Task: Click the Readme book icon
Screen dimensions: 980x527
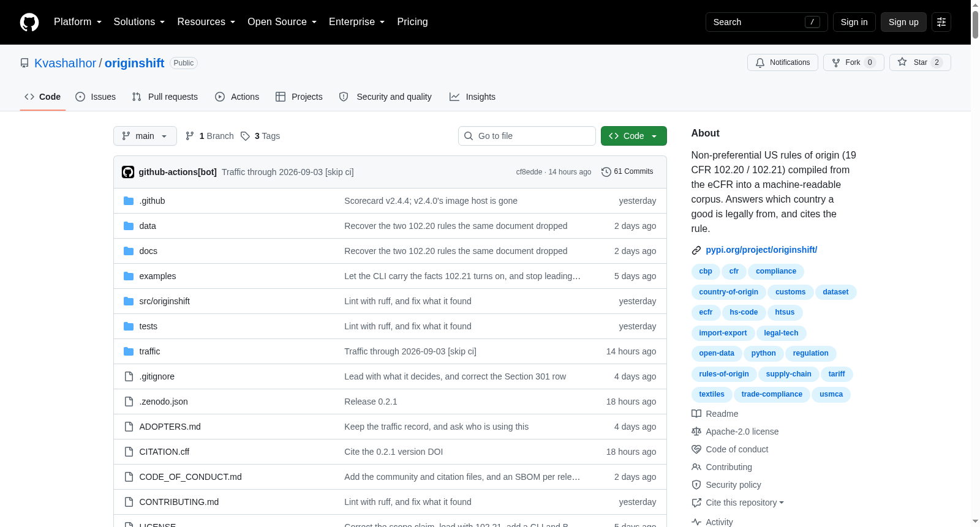Action: (x=696, y=414)
